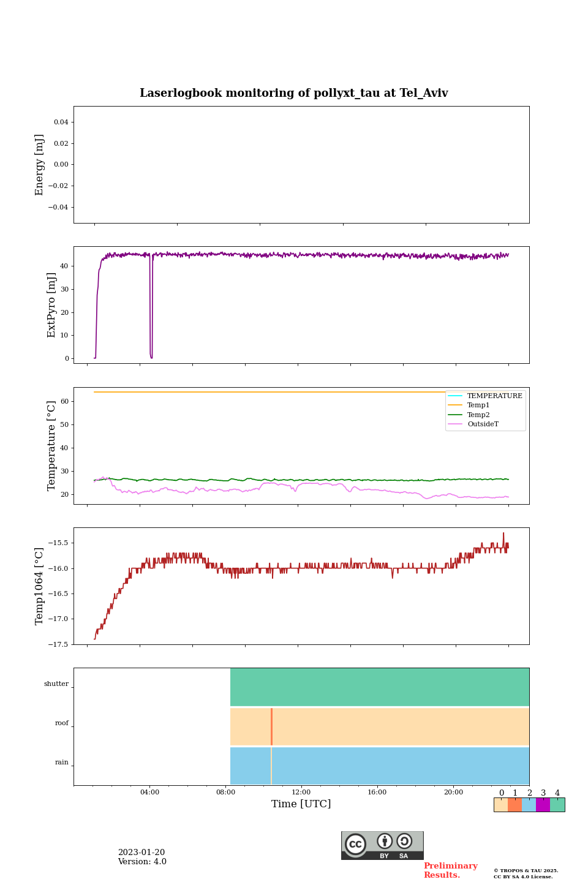The width and height of the screenshot is (588, 882).
Task: Click the TROPOS & TAU 2025 copyright text
Action: (526, 870)
